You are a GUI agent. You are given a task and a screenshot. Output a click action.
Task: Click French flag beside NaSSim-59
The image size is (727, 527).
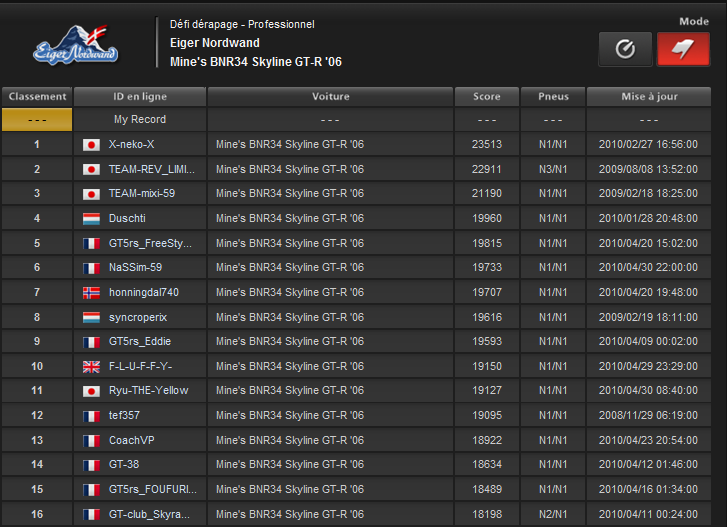pyautogui.click(x=91, y=268)
